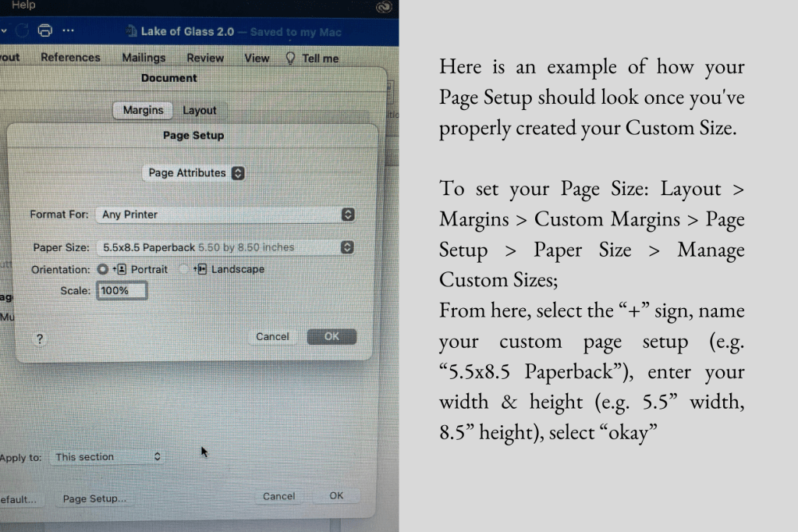Click the Word document icon beside title
Viewport: 798px width, 532px height.
point(131,32)
